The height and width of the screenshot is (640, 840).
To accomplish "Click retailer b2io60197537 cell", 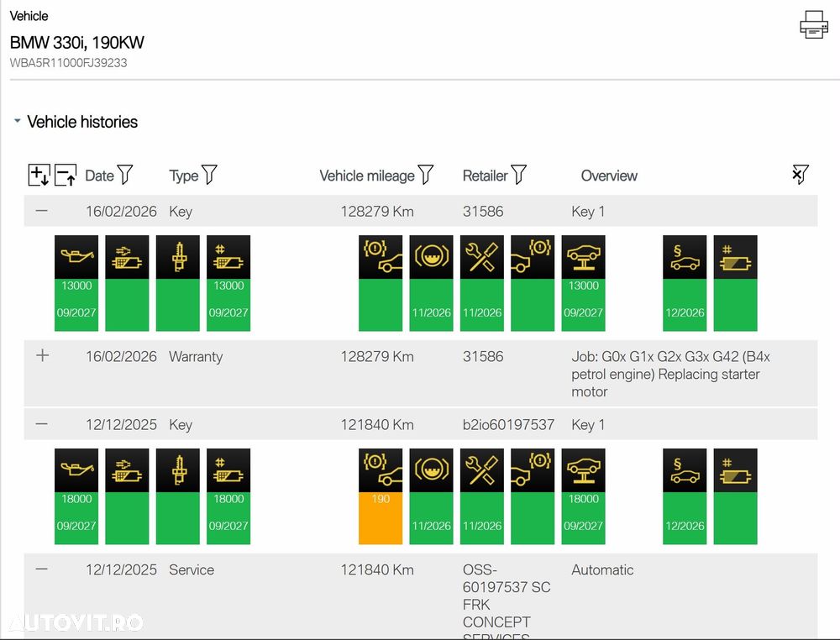I will pyautogui.click(x=508, y=425).
